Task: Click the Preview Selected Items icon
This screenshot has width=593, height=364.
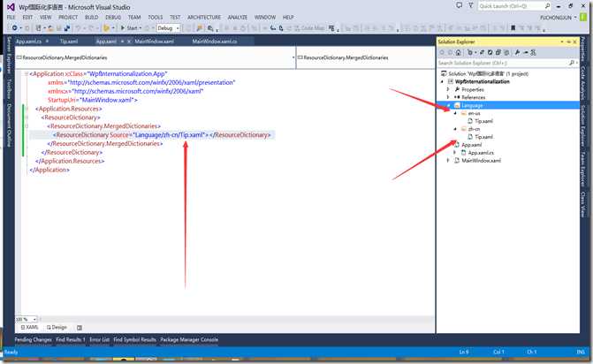Action: point(525,52)
